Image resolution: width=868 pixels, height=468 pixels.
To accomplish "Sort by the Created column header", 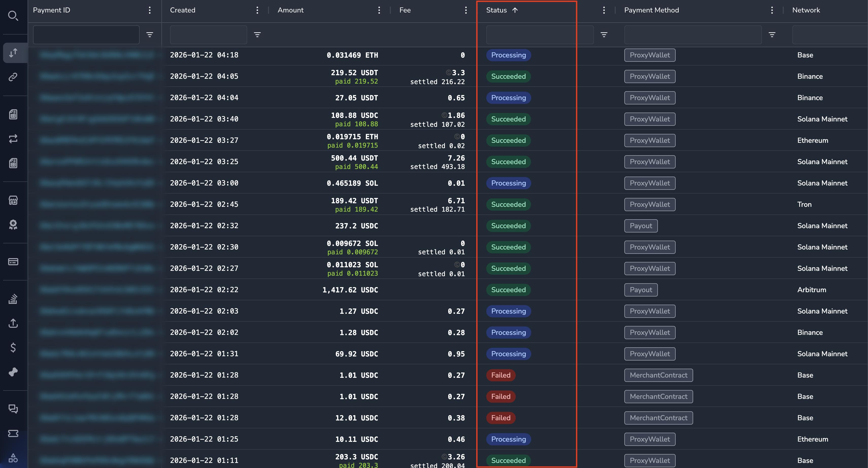I will click(x=183, y=10).
